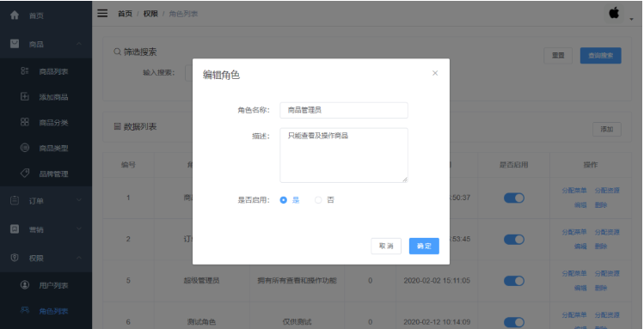The image size is (644, 329).
Task: Expand the 营销 menu chevron
Action: (x=79, y=228)
